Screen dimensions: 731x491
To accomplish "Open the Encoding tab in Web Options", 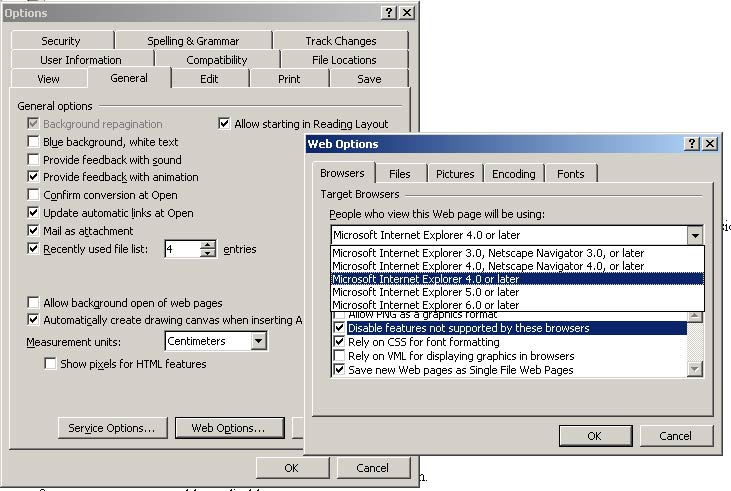I will pos(513,174).
